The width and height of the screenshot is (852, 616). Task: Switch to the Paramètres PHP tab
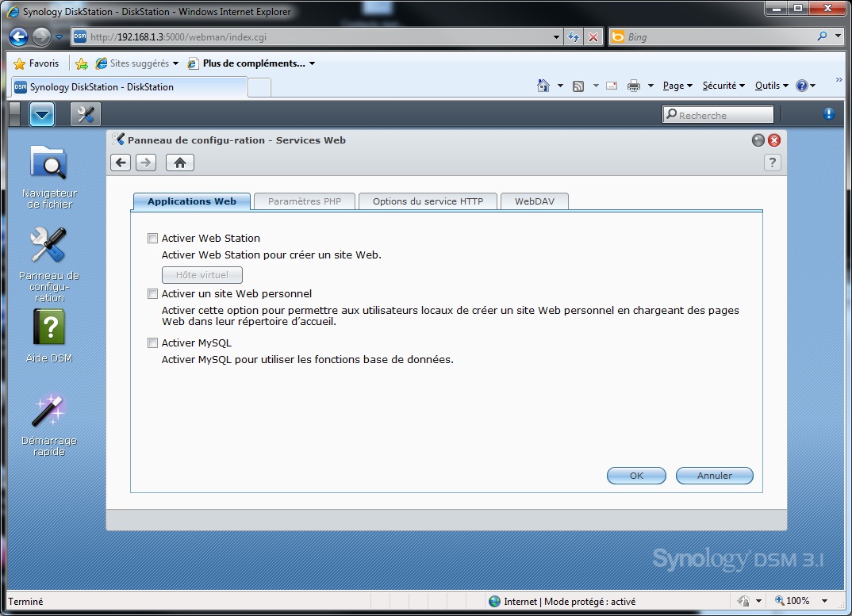(x=305, y=201)
